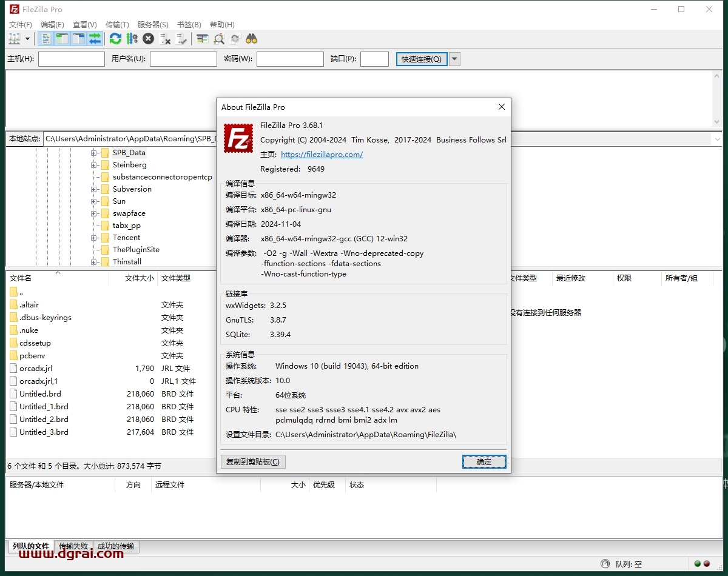Focus the 主机(H) host field
The image size is (728, 576).
click(72, 59)
